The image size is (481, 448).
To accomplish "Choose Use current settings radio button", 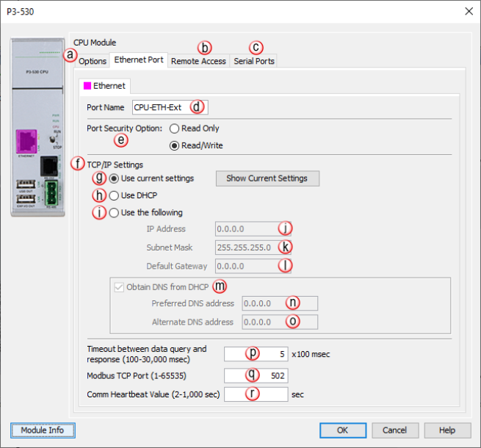I will coord(114,178).
